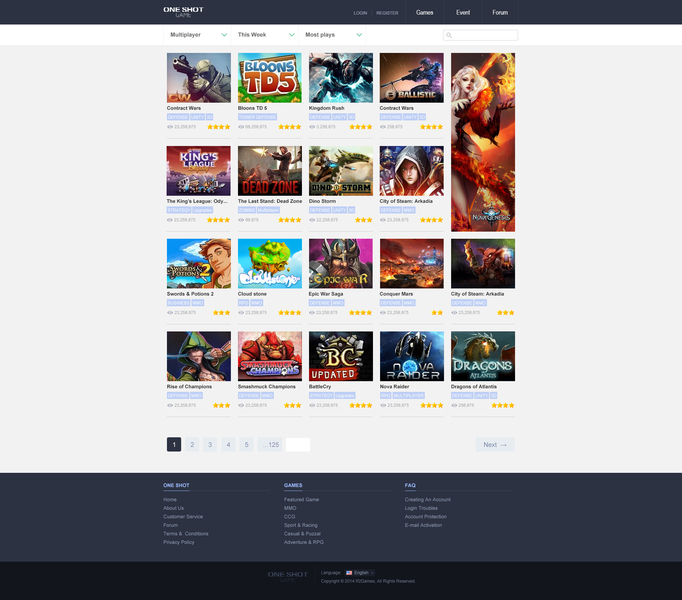Open the Kingdom Rush game title
This screenshot has height=600, width=682.
[x=326, y=108]
